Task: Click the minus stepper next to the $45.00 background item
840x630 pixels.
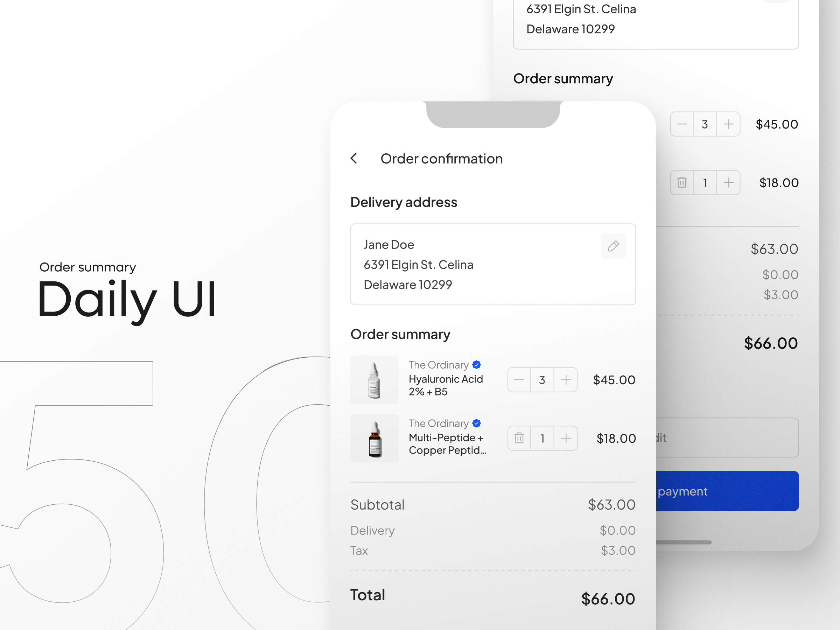Action: [682, 124]
